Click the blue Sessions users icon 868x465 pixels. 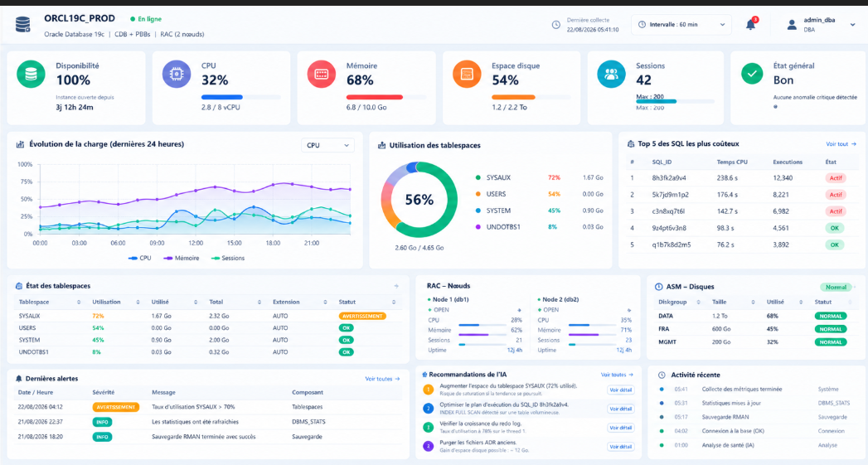[611, 74]
